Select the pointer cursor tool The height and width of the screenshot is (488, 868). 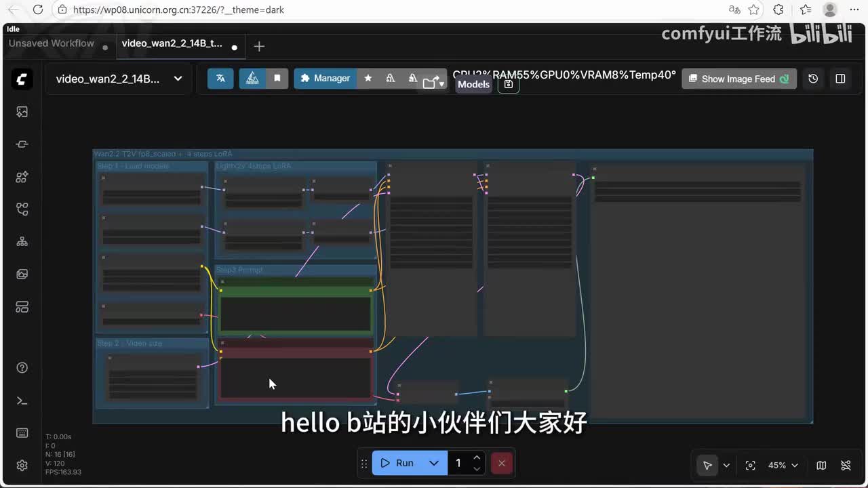click(x=707, y=465)
